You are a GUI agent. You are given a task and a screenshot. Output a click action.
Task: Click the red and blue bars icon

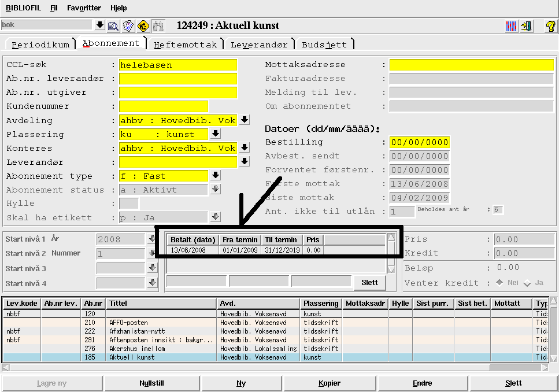pos(512,26)
